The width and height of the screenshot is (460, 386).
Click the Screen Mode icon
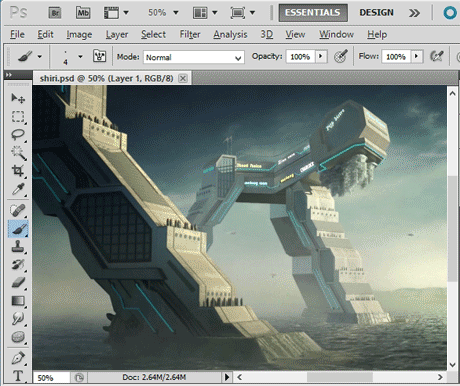[x=238, y=13]
